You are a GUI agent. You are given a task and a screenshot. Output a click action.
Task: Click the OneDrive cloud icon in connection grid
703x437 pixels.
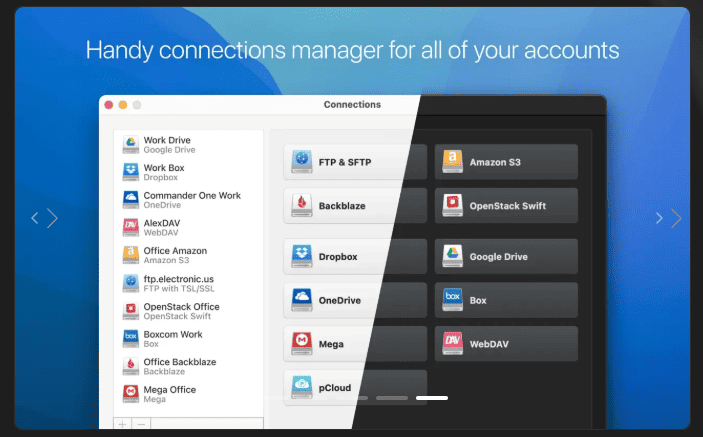(301, 300)
